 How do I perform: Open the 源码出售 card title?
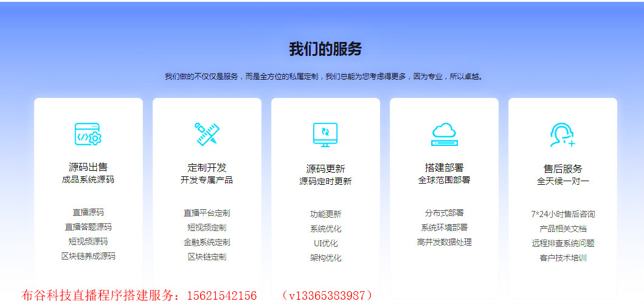[88, 167]
